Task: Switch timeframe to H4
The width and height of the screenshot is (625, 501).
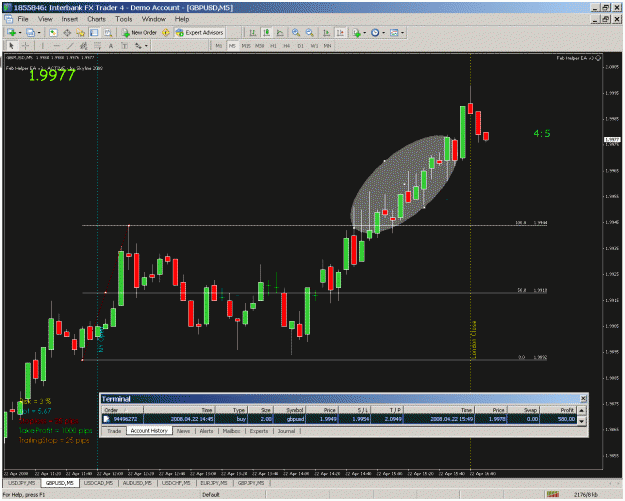Action: click(287, 46)
